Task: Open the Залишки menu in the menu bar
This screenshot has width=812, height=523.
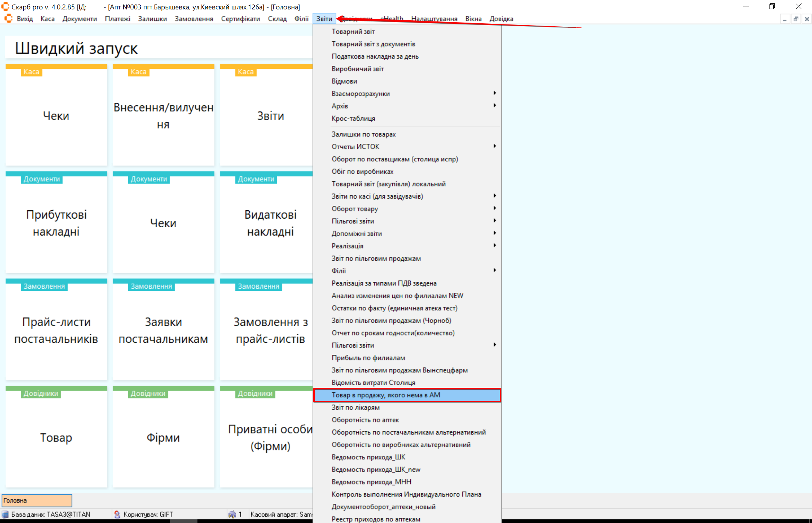Action: tap(152, 19)
